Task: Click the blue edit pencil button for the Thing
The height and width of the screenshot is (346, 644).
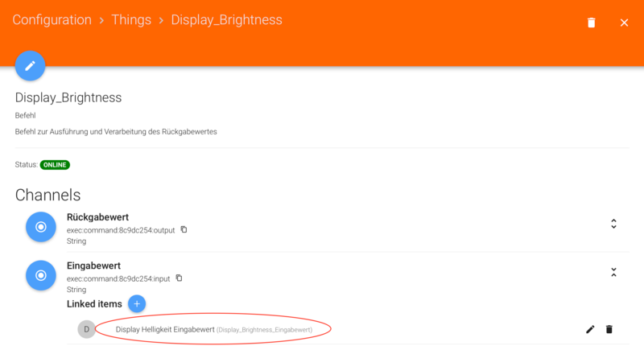Action: click(30, 65)
